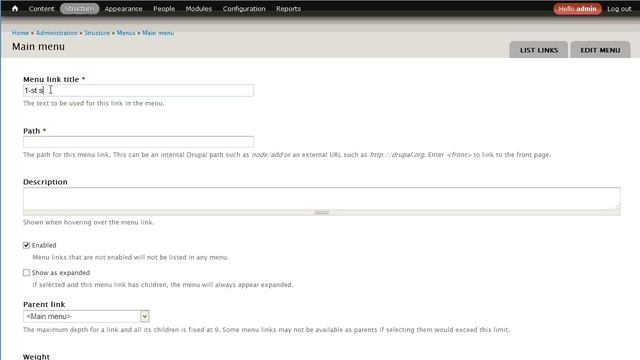Focus the Description text area
This screenshot has width=640, height=360.
(322, 198)
